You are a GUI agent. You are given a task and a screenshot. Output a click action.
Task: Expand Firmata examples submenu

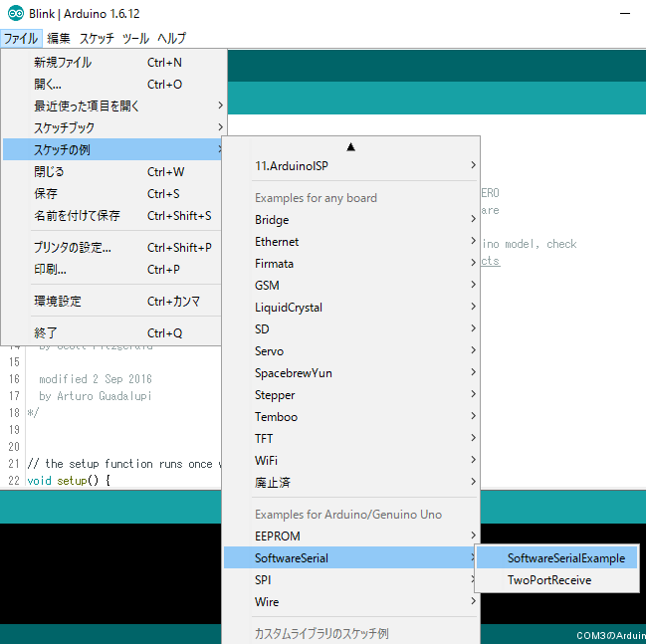[x=351, y=264]
